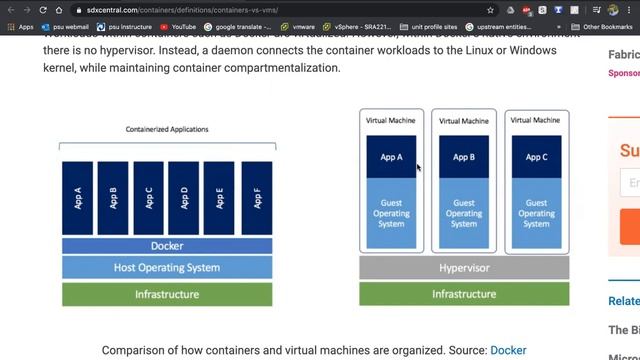Open the red ad-blocker extension icon
Screen dimensions: 640x360
pyautogui.click(x=527, y=10)
